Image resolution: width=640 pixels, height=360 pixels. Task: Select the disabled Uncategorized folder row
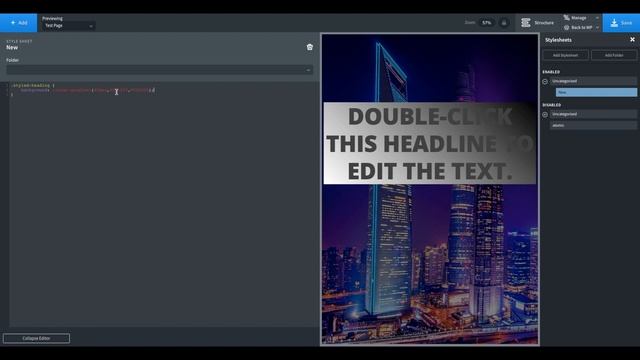pos(593,114)
